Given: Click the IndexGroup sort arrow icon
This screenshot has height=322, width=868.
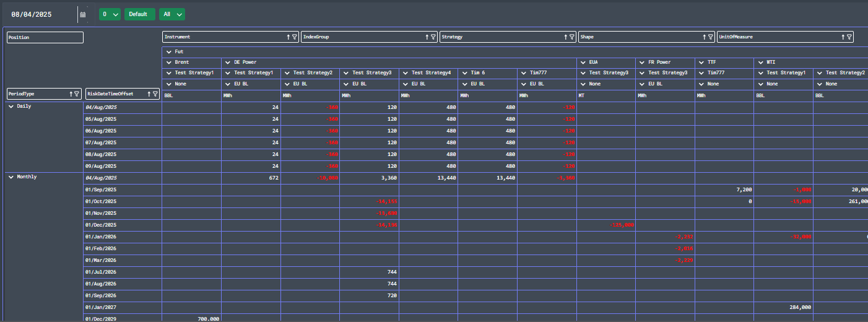Looking at the screenshot, I should [427, 37].
